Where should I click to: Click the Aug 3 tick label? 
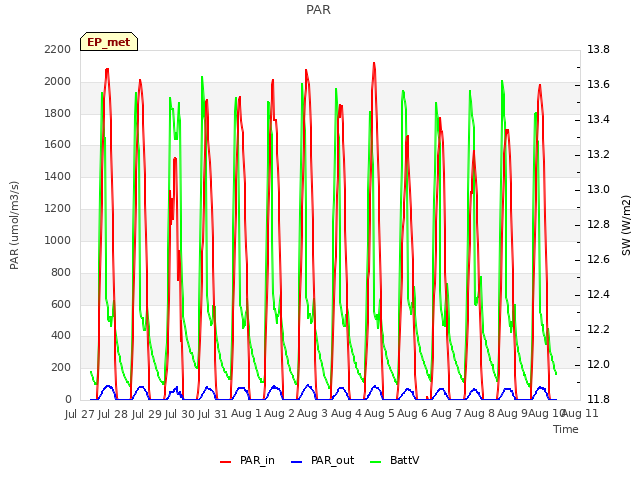pyautogui.click(x=312, y=414)
